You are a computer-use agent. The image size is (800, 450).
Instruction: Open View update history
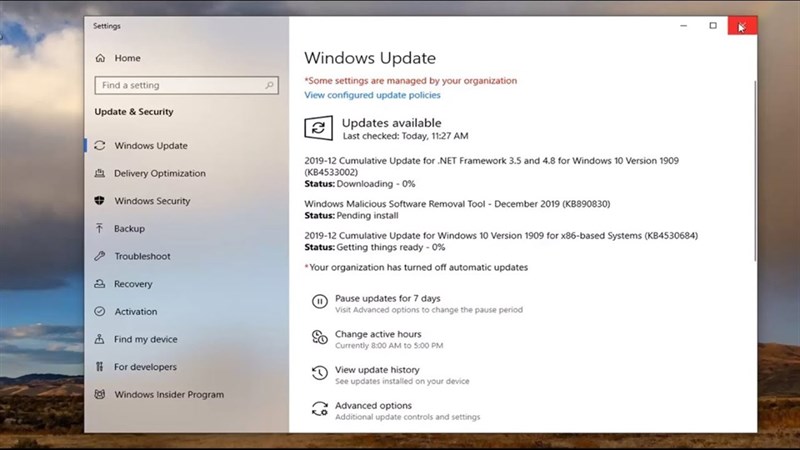coord(377,369)
